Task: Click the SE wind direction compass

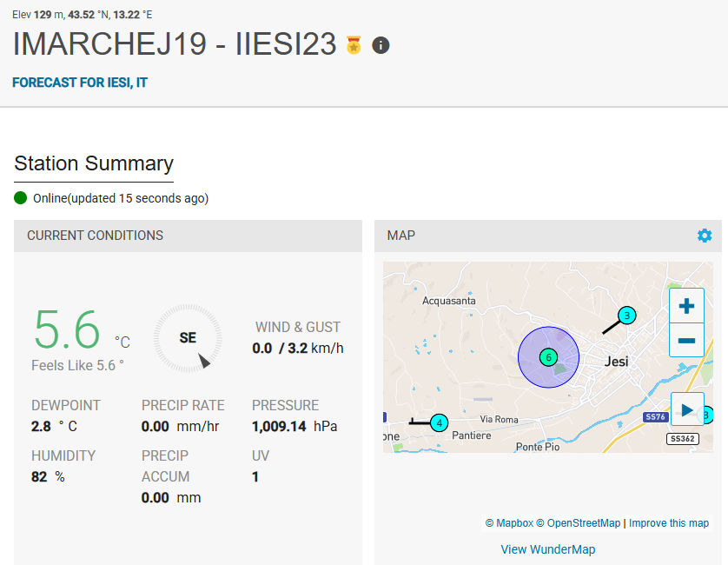Action: coord(188,338)
